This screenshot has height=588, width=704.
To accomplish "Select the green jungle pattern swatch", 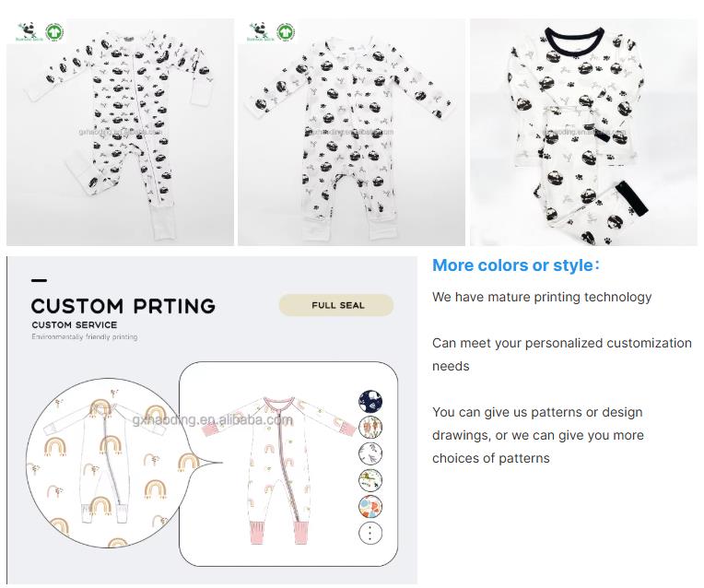I will coord(370,480).
